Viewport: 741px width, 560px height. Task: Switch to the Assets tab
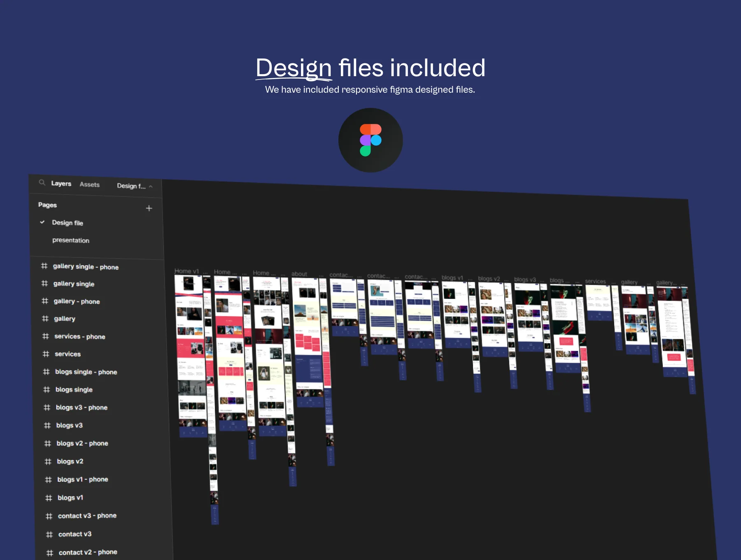point(90,184)
